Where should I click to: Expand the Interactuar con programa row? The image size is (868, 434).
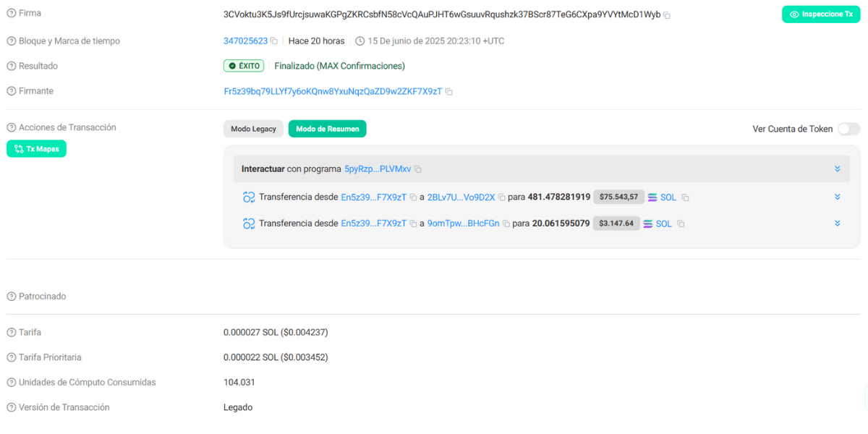pos(837,169)
